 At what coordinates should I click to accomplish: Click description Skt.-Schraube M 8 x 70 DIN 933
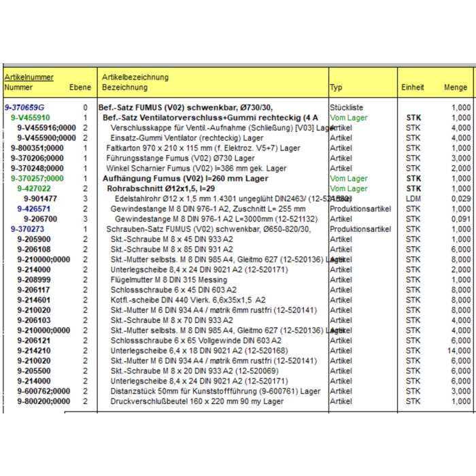click(171, 320)
